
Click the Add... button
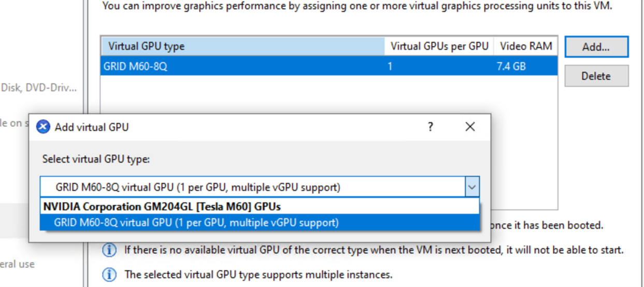(x=596, y=47)
